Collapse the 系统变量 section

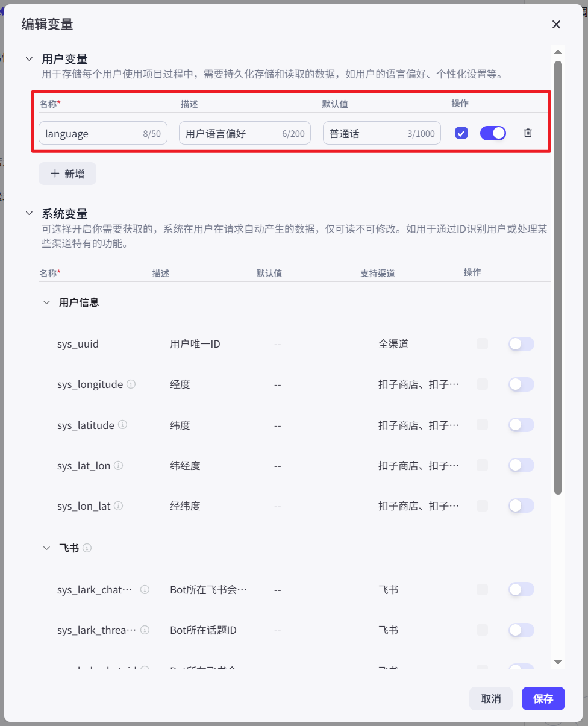click(29, 212)
